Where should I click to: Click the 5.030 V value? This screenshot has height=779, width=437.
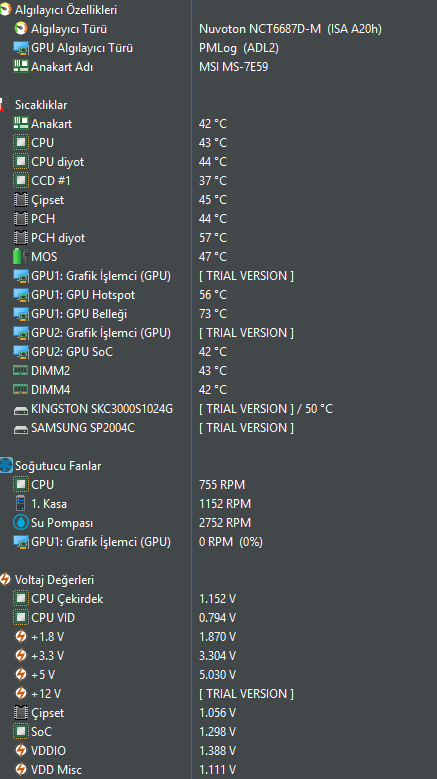click(218, 675)
